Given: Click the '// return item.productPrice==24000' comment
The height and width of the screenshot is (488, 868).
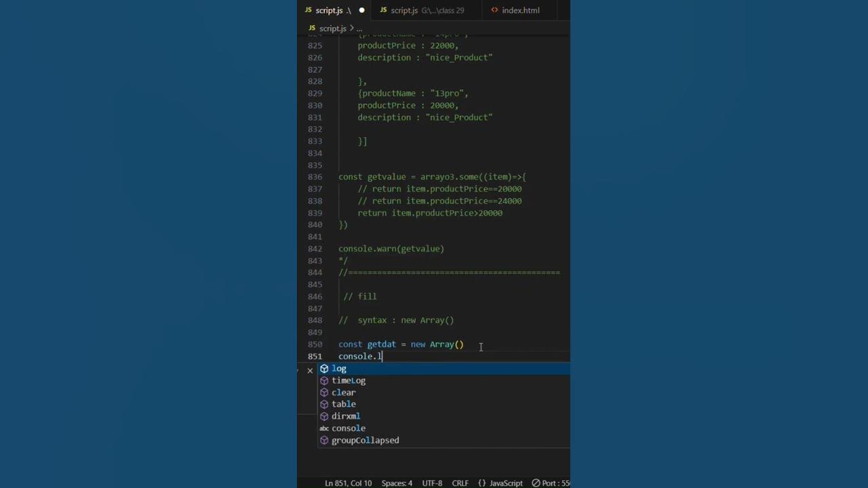Looking at the screenshot, I should coord(439,201).
